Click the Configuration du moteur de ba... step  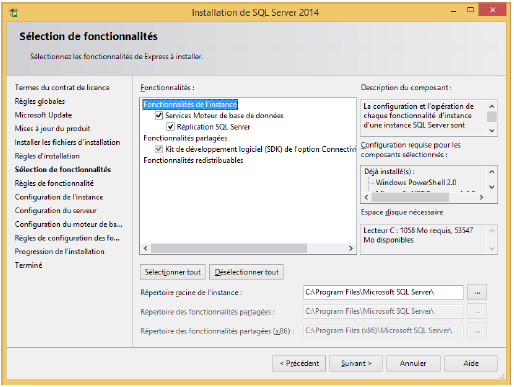pyautogui.click(x=68, y=224)
